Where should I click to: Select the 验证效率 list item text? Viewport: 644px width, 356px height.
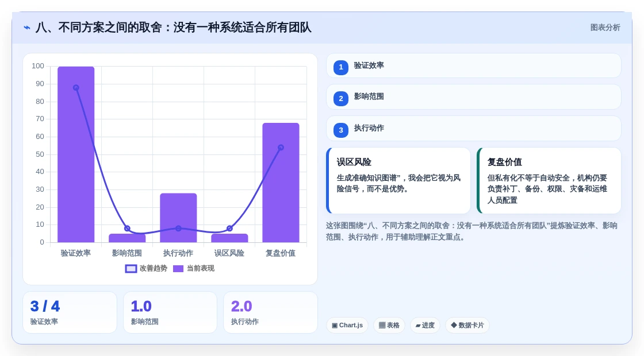369,65
